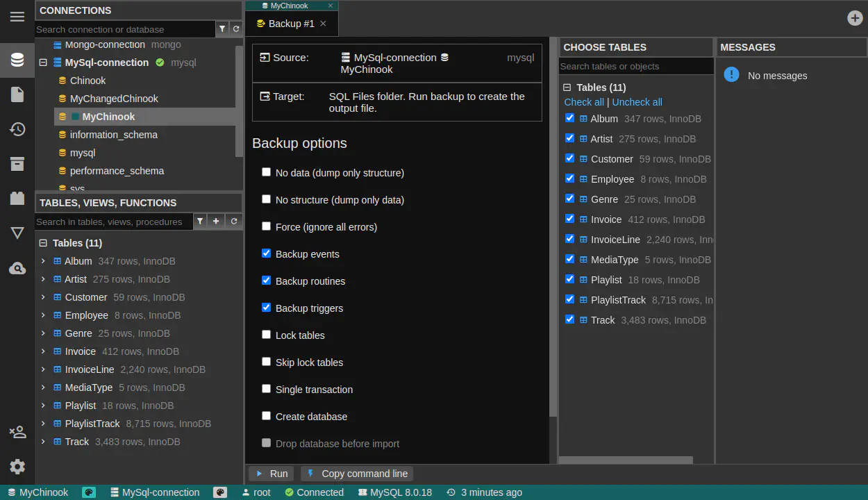Uncheck Album in Choose Tables
The width and height of the screenshot is (868, 500).
click(x=570, y=118)
